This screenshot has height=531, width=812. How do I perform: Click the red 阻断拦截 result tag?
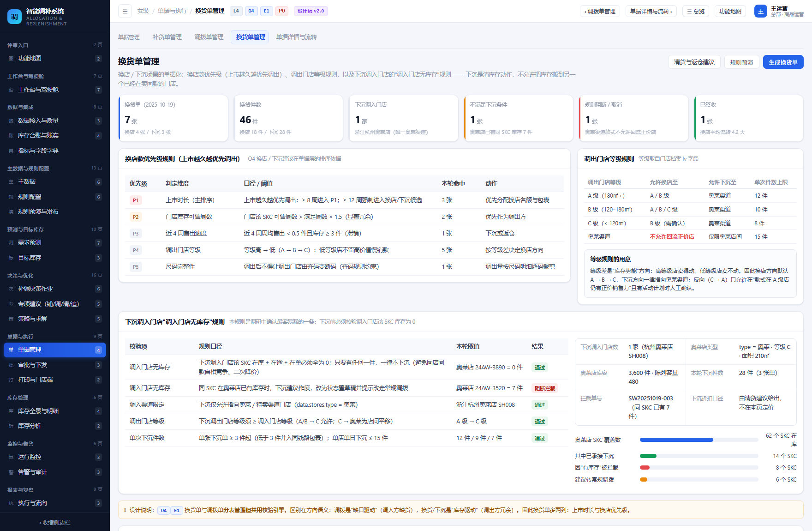point(544,388)
